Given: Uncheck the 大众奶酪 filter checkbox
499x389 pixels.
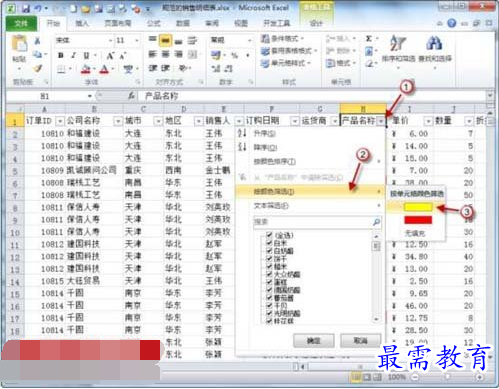Looking at the screenshot, I should [269, 274].
